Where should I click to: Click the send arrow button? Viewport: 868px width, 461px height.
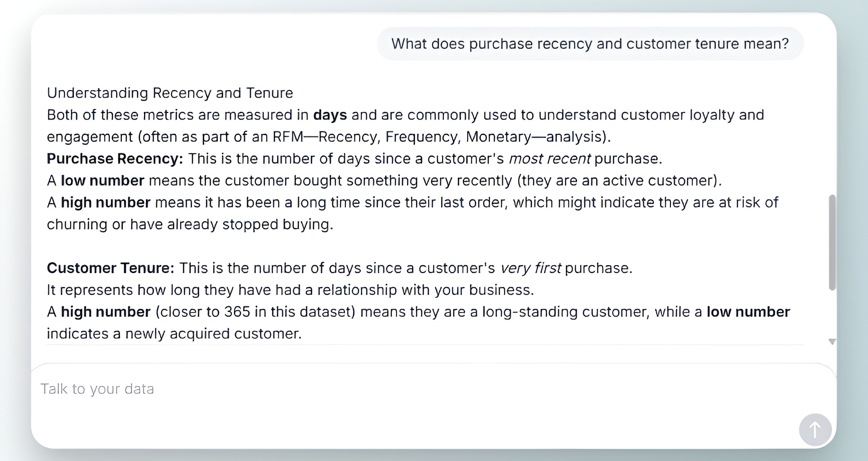815,430
